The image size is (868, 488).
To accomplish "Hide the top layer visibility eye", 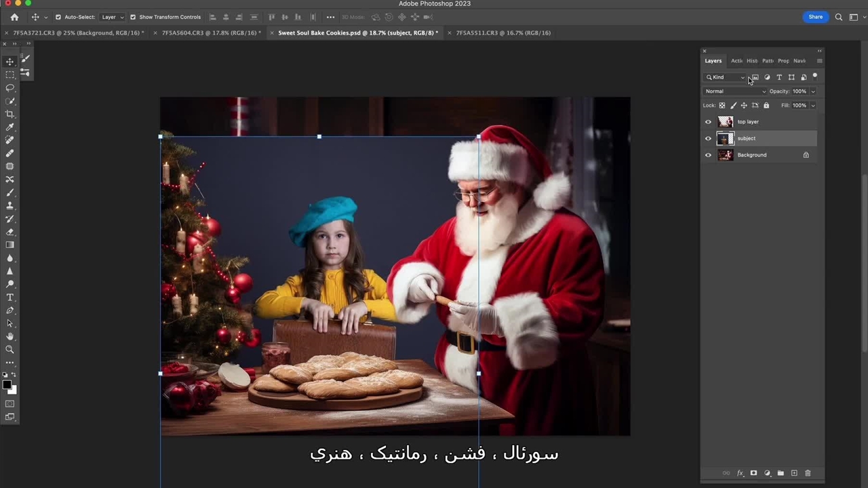I will [x=708, y=122].
